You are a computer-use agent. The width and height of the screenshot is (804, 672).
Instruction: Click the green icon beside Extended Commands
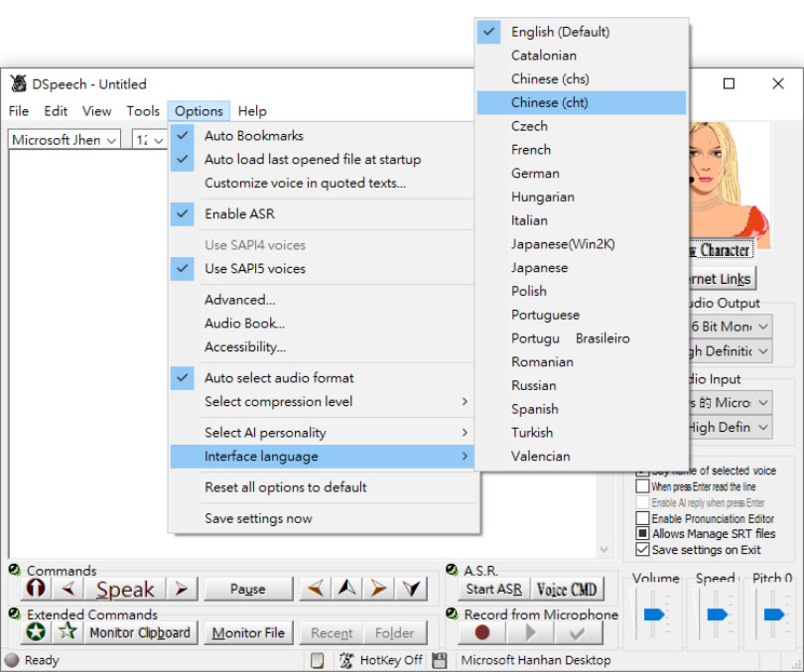tap(15, 613)
